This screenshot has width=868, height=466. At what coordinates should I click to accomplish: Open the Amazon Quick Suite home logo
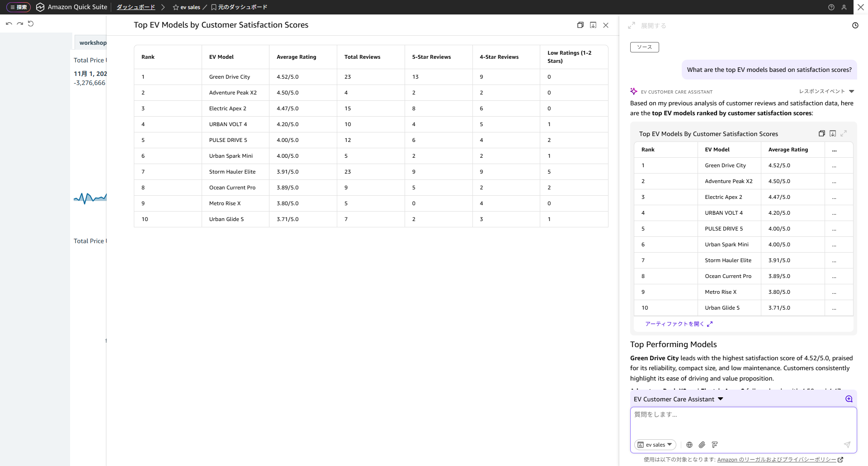[40, 7]
